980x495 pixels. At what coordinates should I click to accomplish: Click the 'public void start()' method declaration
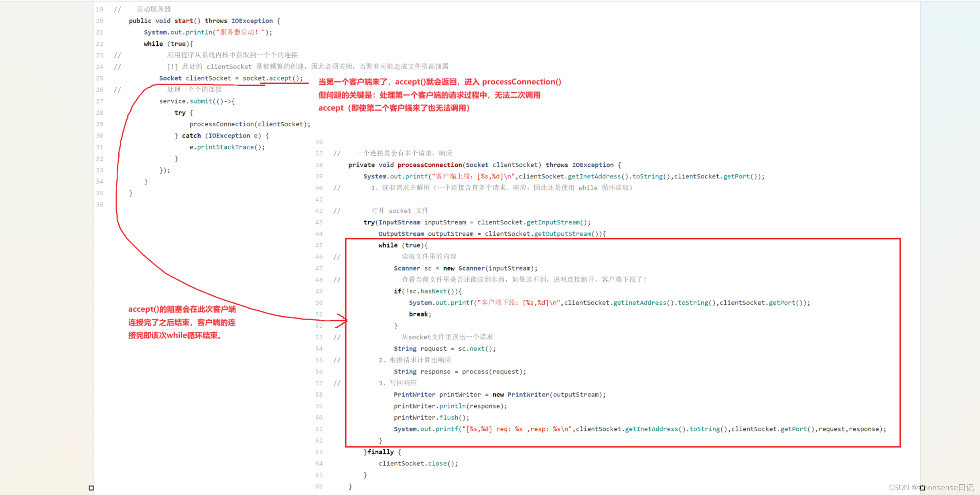pyautogui.click(x=205, y=21)
